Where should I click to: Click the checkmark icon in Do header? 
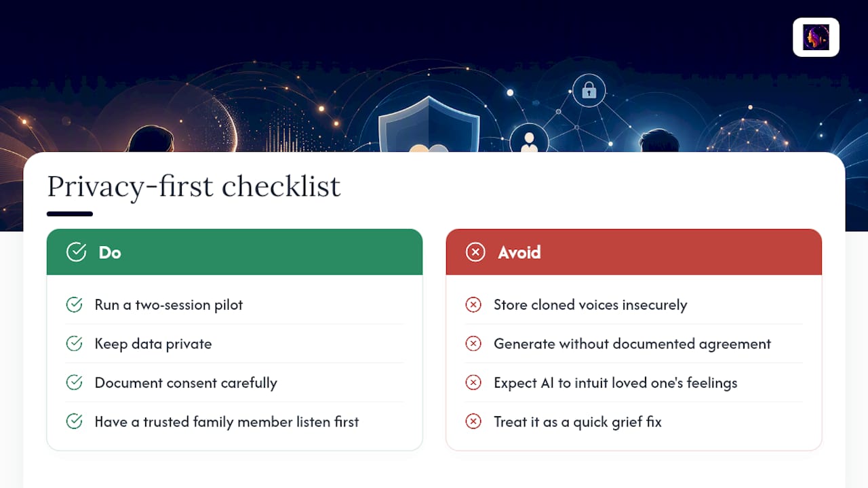(x=76, y=252)
